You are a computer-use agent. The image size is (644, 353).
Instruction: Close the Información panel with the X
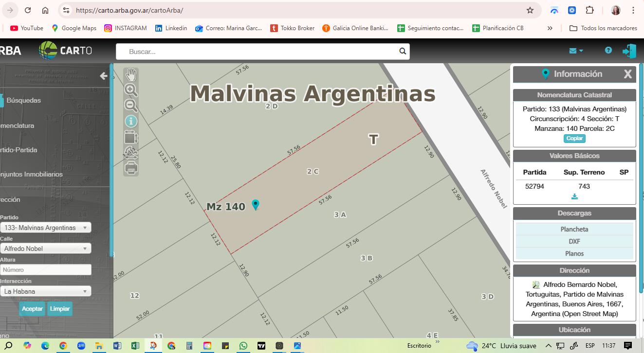tap(628, 74)
